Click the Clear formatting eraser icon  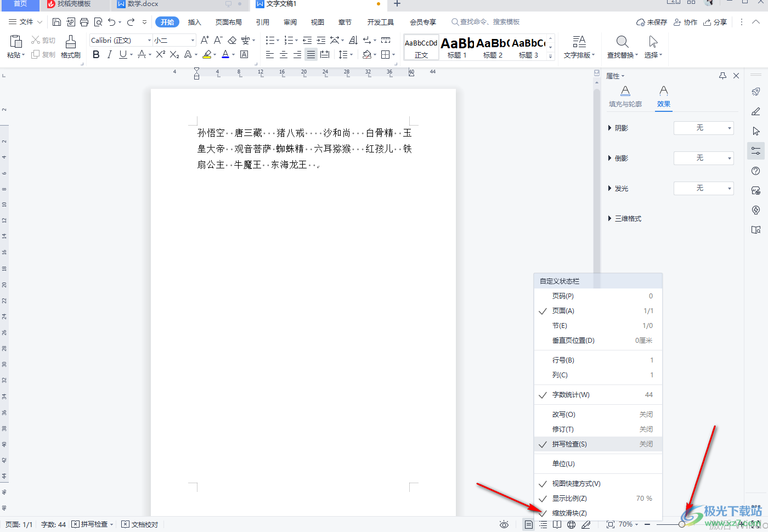[x=232, y=40]
